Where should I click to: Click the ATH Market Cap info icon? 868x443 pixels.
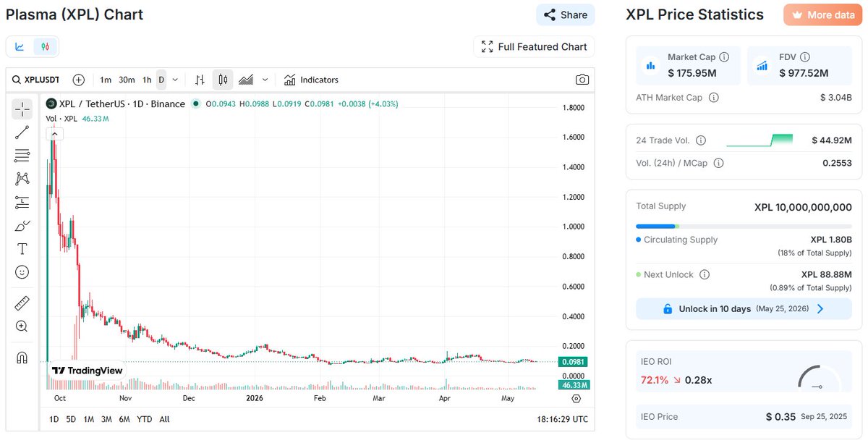713,97
